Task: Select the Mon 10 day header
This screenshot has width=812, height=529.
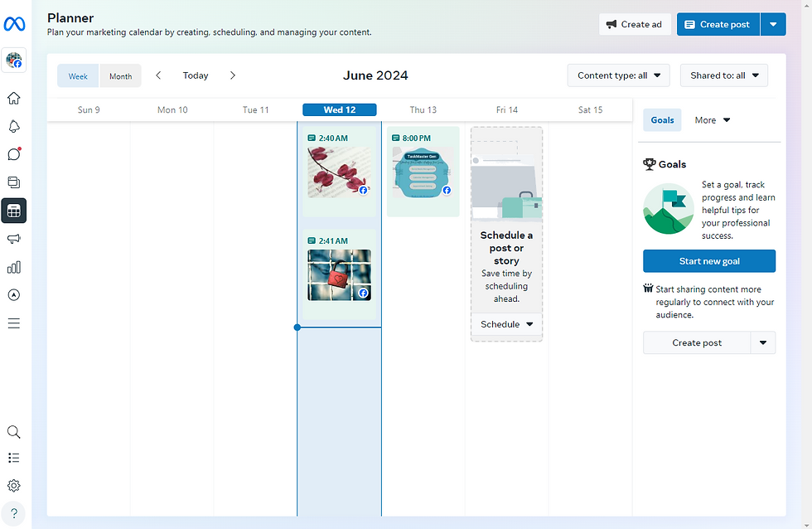Action: 172,109
